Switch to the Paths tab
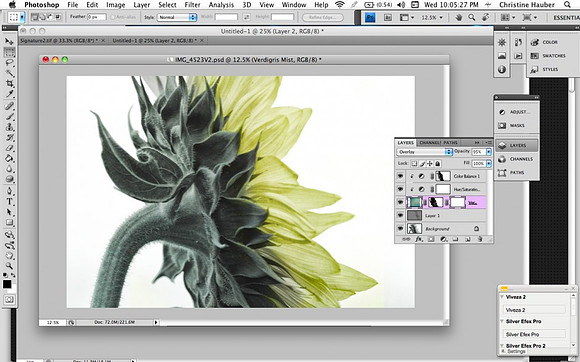The width and height of the screenshot is (580, 362). (450, 143)
